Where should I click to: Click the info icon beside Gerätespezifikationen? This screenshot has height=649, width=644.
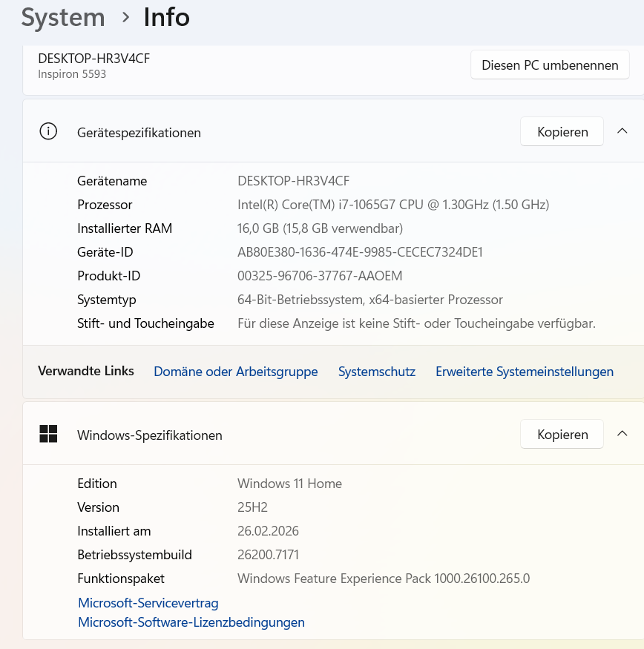pyautogui.click(x=48, y=131)
